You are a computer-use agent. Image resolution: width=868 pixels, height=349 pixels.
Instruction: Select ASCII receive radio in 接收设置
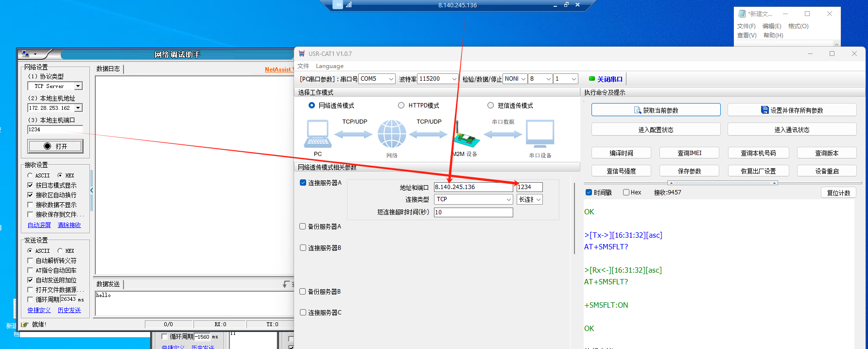[x=30, y=175]
